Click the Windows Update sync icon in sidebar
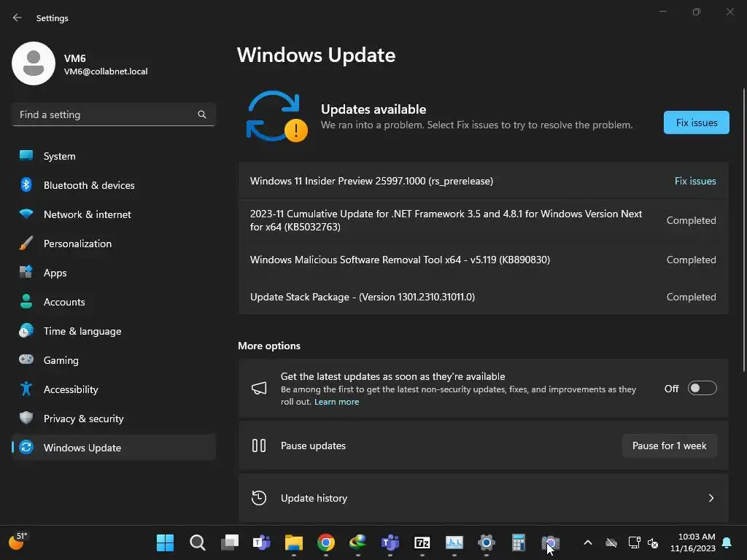The height and width of the screenshot is (560, 747). tap(26, 447)
